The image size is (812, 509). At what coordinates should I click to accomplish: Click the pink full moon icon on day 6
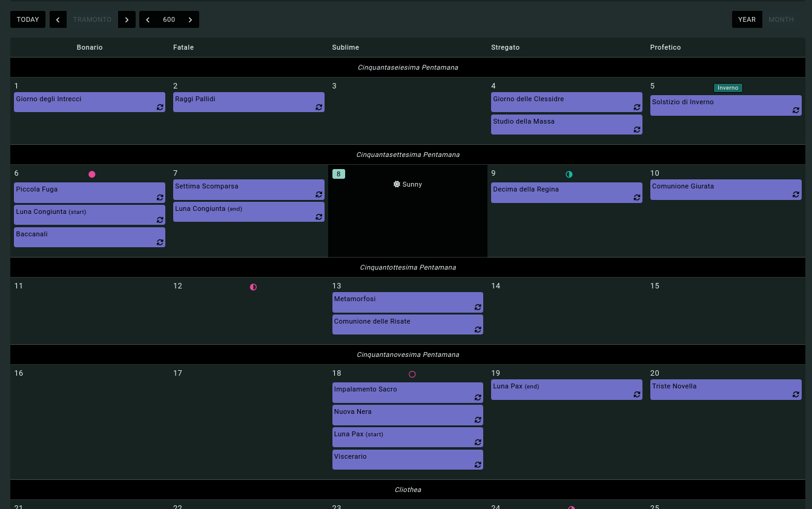coord(92,175)
